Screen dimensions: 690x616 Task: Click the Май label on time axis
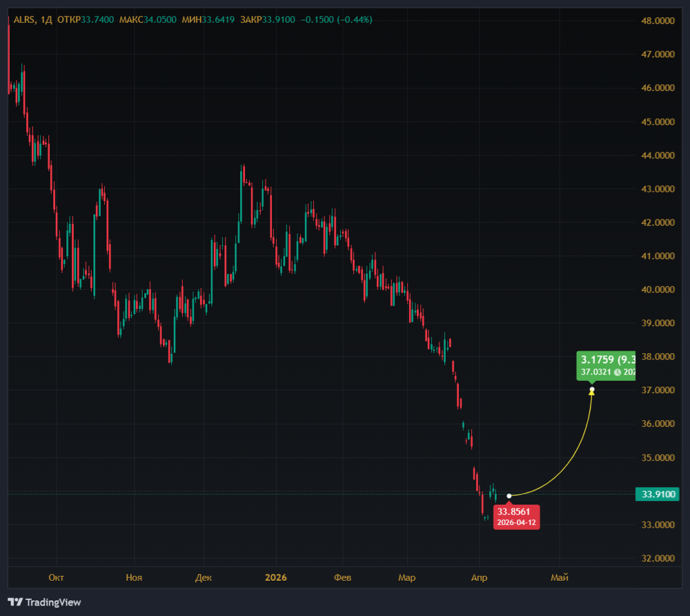point(560,578)
